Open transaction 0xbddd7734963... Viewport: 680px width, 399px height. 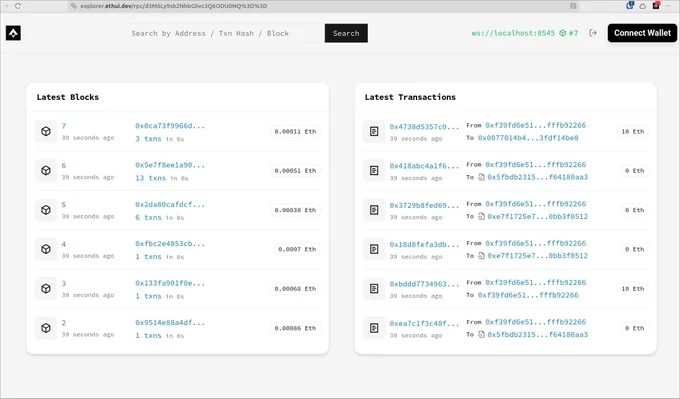[x=424, y=284]
